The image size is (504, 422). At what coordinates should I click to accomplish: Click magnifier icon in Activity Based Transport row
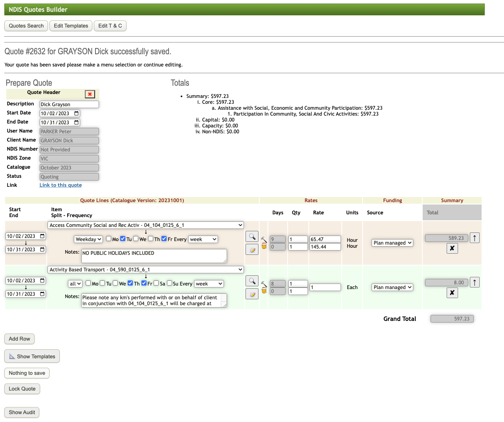point(252,281)
